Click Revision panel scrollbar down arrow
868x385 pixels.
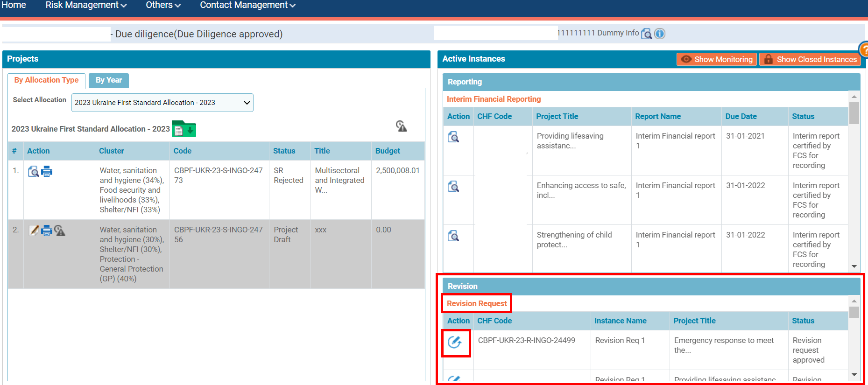854,374
